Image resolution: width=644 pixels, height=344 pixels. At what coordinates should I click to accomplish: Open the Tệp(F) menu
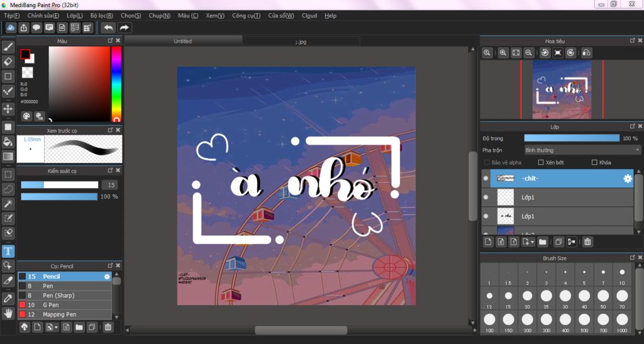click(x=11, y=16)
